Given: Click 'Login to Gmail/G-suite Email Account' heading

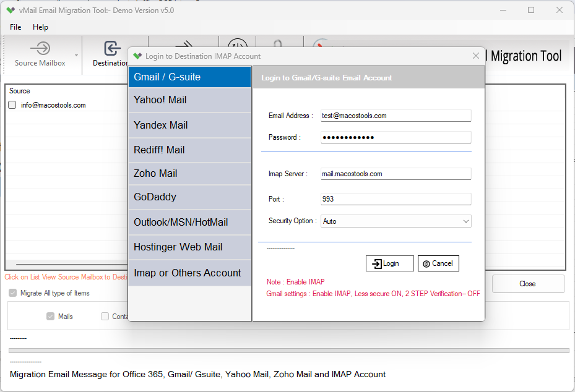Looking at the screenshot, I should tap(326, 78).
